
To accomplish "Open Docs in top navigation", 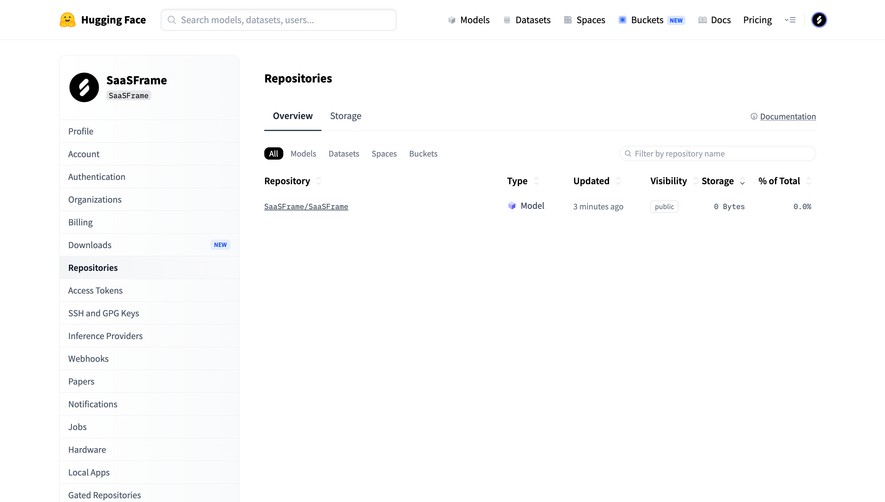I will (714, 20).
